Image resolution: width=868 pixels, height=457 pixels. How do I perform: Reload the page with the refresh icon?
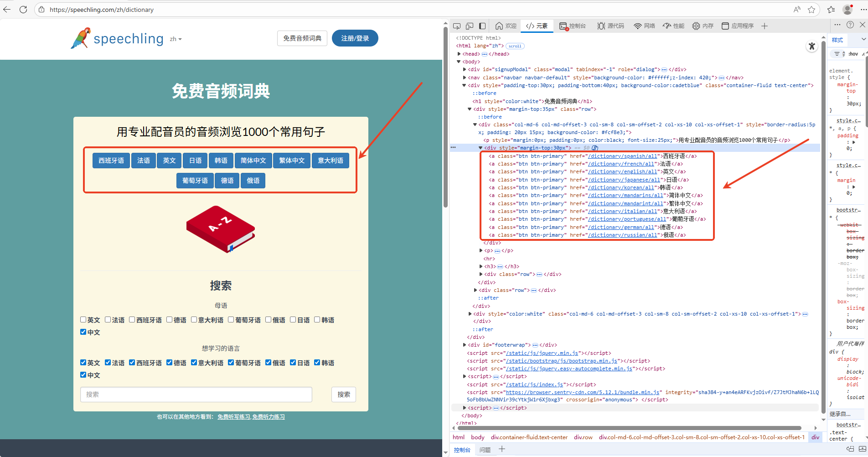click(23, 9)
